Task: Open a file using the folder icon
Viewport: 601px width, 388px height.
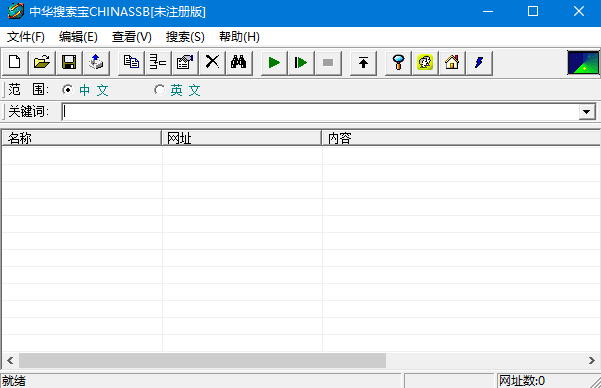Action: (x=42, y=62)
